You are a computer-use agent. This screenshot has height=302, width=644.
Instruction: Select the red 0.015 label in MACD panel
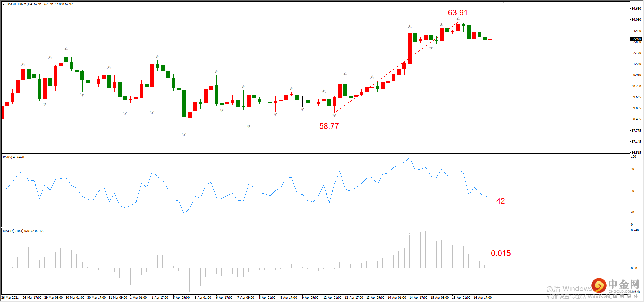point(501,253)
